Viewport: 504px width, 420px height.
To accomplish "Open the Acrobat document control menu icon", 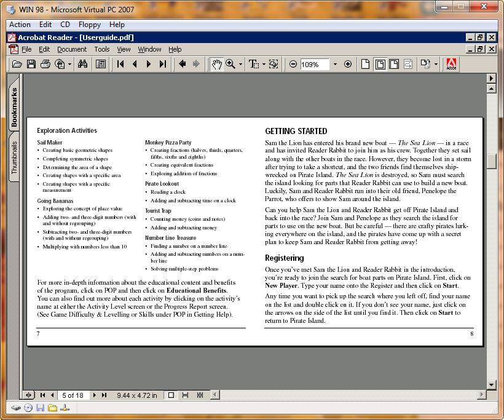I will (x=14, y=49).
